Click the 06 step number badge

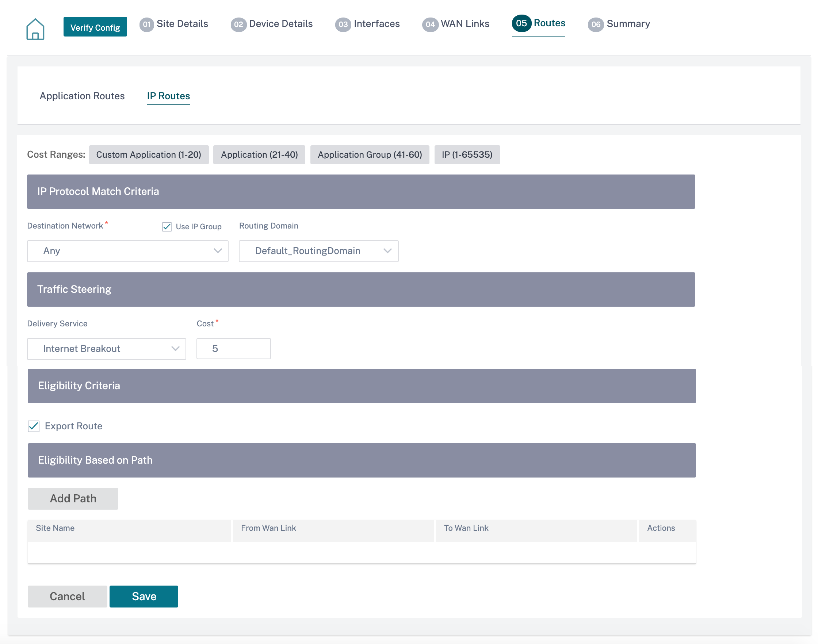(x=596, y=24)
